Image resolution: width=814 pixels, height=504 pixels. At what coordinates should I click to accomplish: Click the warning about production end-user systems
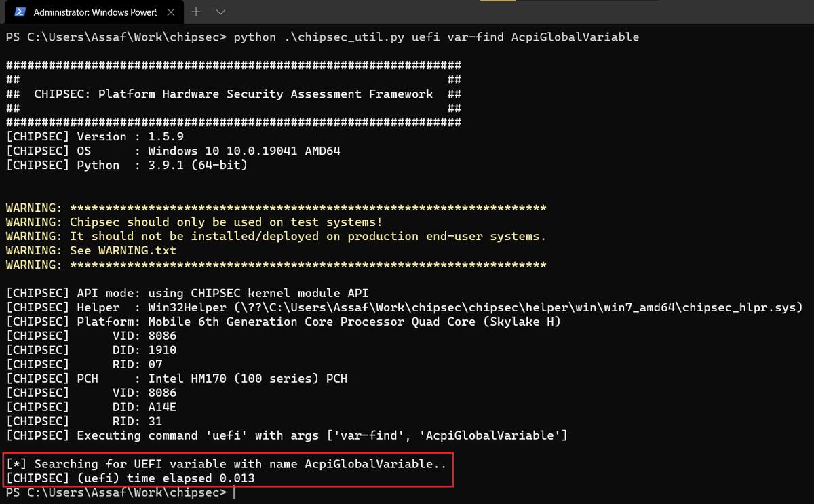click(276, 237)
